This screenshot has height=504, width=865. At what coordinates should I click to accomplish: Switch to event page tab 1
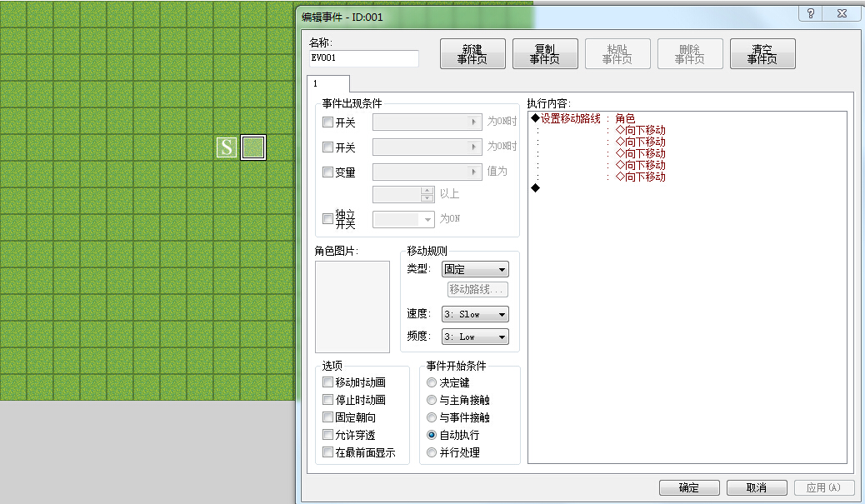pyautogui.click(x=328, y=84)
